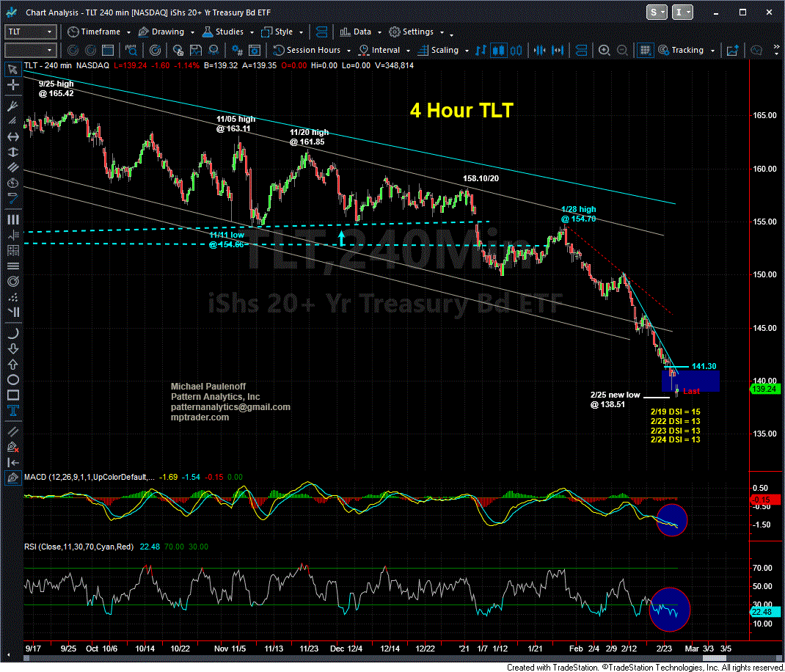Viewport: 785px width, 672px height.
Task: Click the Zoom Out magnifier
Action: [x=622, y=50]
